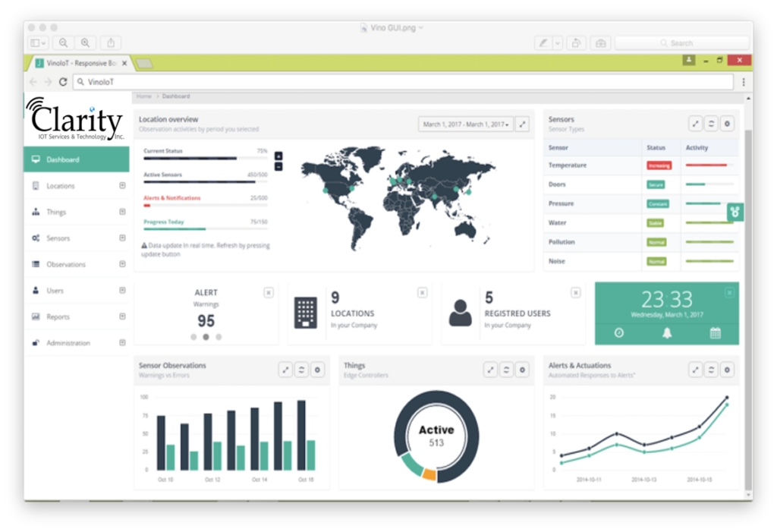This screenshot has height=532, width=777.
Task: Open the Home breadcrumb link
Action: point(143,96)
